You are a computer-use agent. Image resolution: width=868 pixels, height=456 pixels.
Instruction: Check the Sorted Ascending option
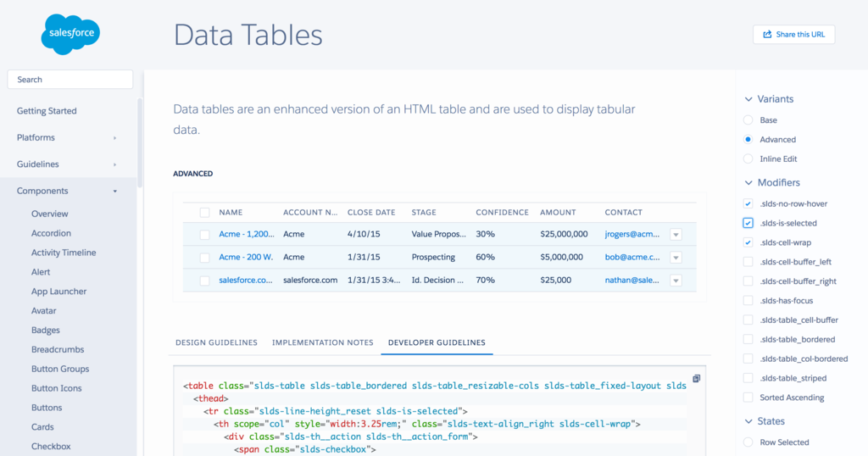748,398
